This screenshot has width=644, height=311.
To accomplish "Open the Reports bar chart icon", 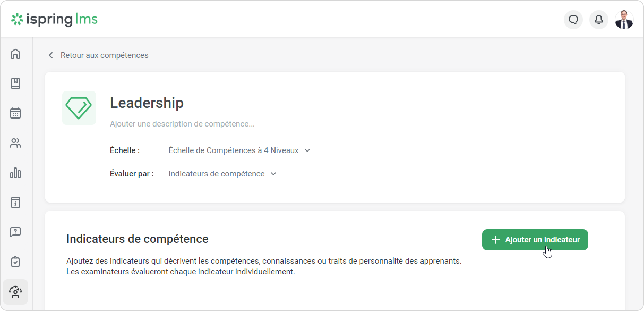I will [15, 173].
